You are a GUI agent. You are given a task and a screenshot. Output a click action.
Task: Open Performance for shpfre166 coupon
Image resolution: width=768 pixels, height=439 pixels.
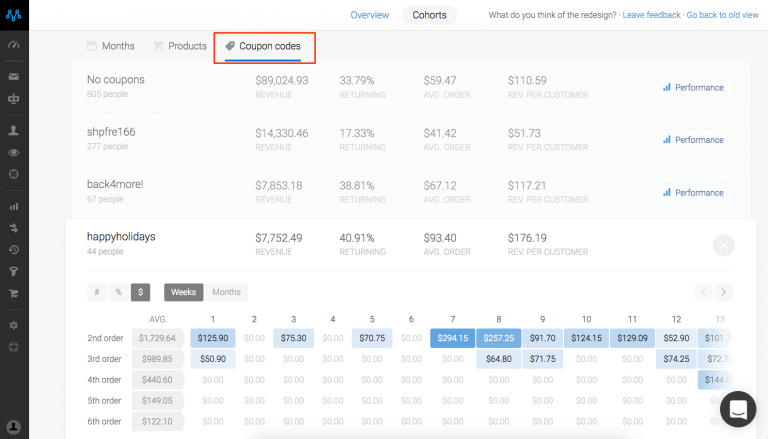pyautogui.click(x=694, y=140)
